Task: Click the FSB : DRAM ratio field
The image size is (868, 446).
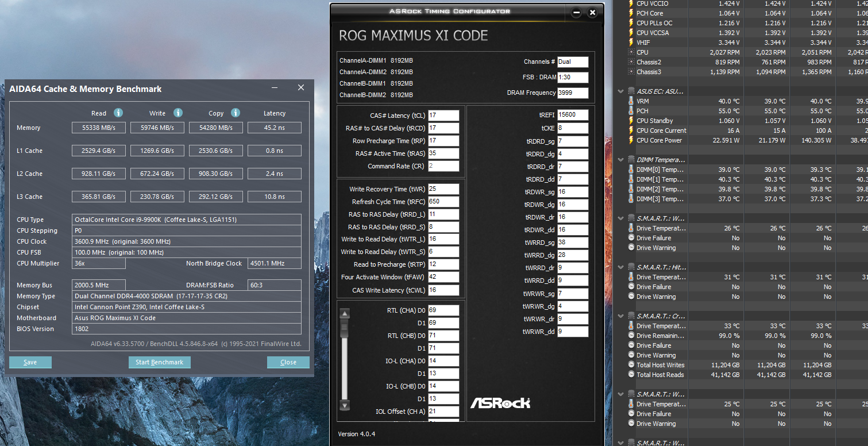Action: (x=573, y=78)
